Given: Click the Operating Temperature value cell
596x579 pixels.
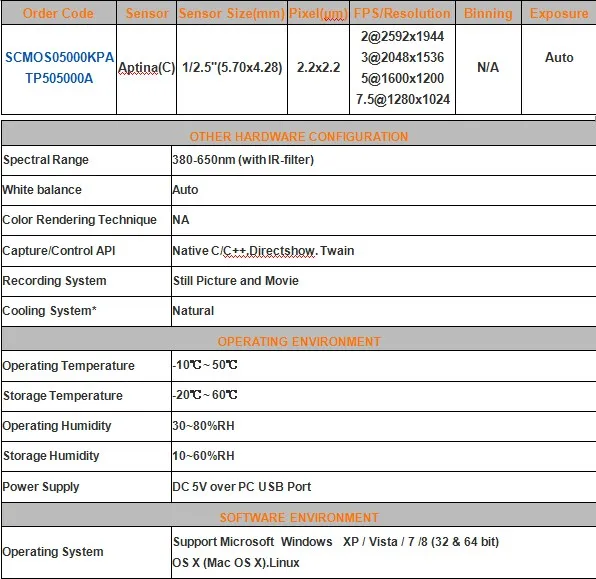Looking at the screenshot, I should tap(384, 365).
